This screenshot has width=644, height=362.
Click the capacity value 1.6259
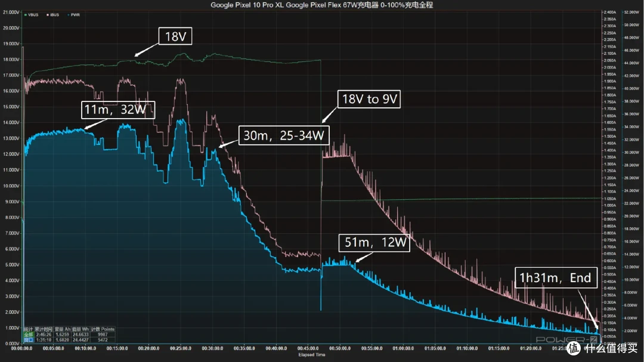coord(62,335)
